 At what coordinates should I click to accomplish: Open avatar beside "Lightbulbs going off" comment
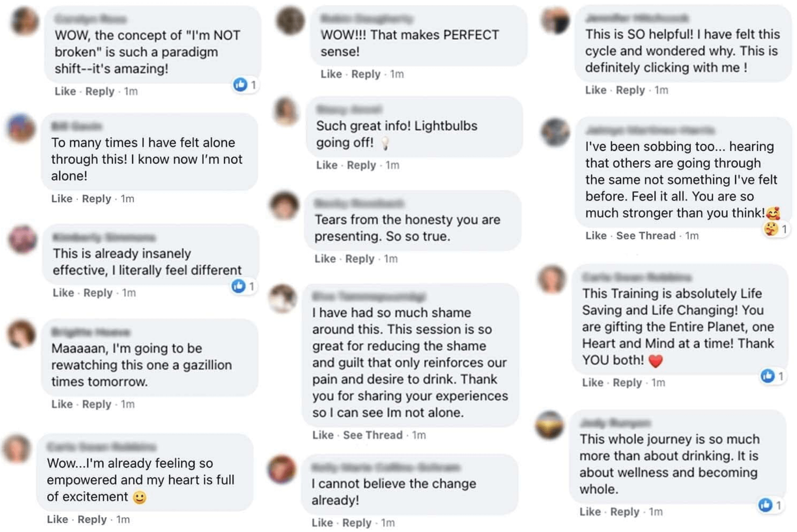286,111
